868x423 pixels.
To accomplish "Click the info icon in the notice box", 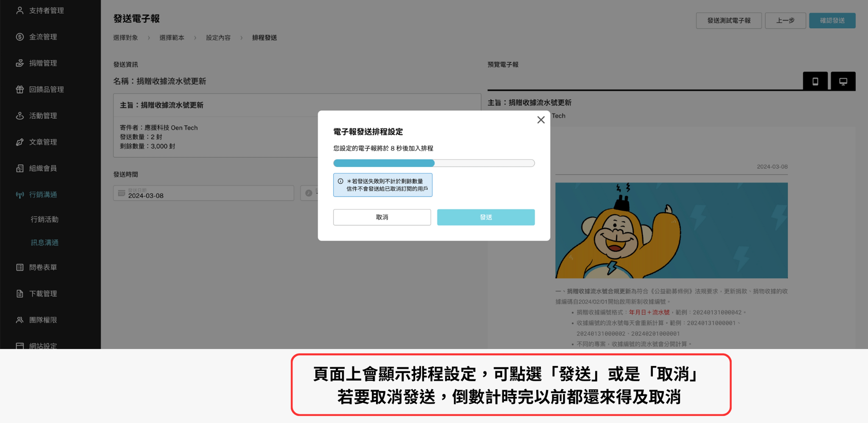I will 340,181.
